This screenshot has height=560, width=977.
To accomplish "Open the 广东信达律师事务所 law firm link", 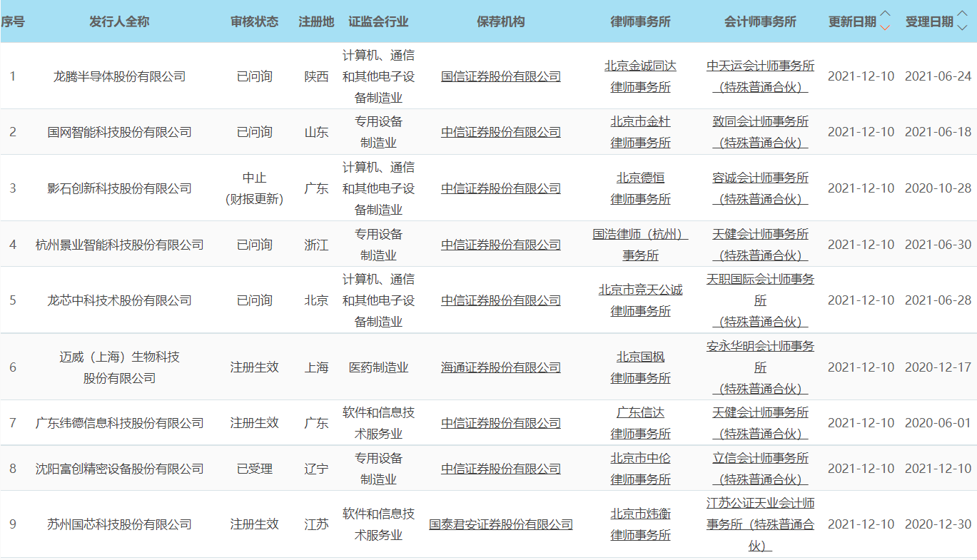I will 640,423.
